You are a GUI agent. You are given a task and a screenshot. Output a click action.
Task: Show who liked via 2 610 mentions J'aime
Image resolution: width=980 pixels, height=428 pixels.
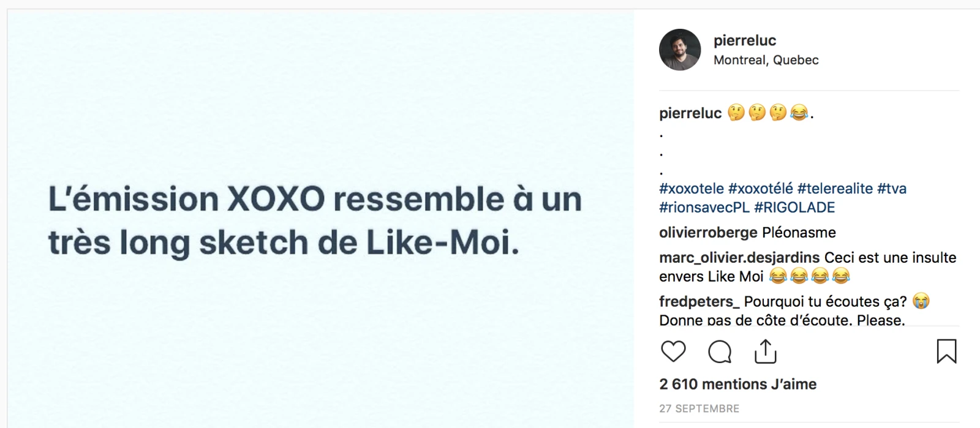738,384
